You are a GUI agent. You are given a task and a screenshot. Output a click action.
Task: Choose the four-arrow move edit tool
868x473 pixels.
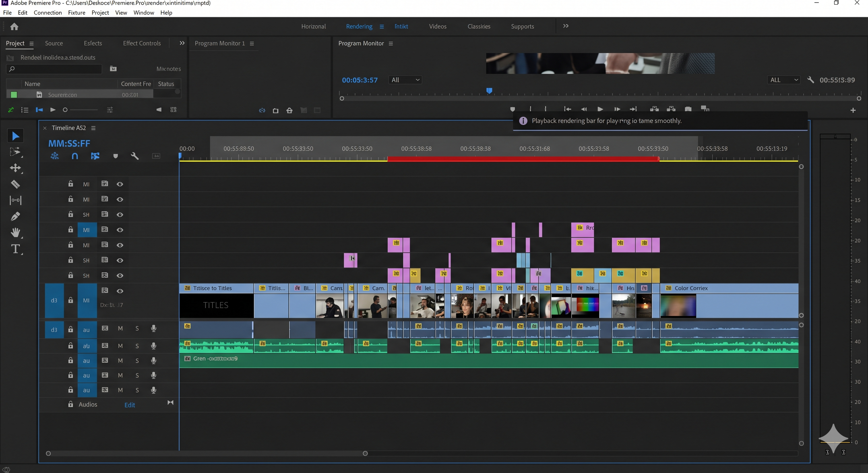click(15, 168)
